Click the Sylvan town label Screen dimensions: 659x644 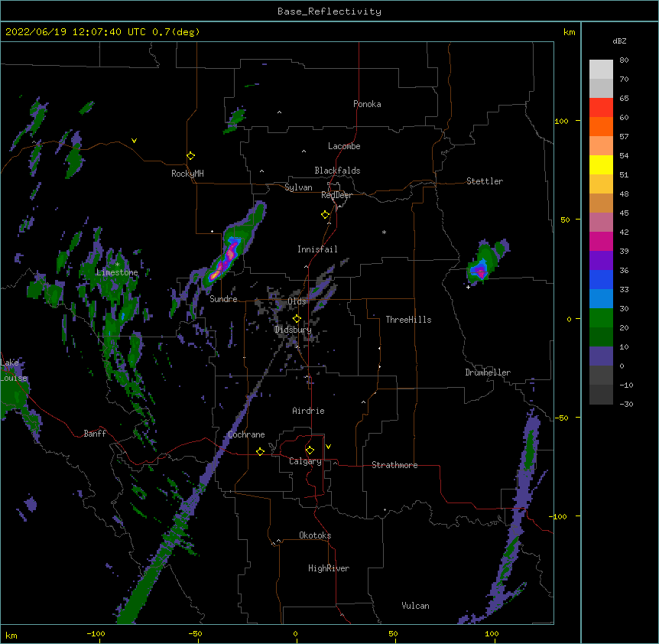pos(298,187)
